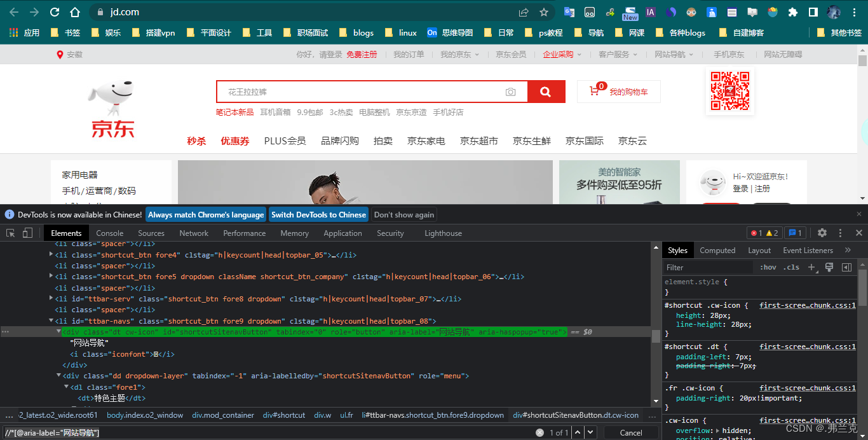Screen dimensions: 868x440
Task: Go to next search result in DevTools
Action: (x=591, y=432)
